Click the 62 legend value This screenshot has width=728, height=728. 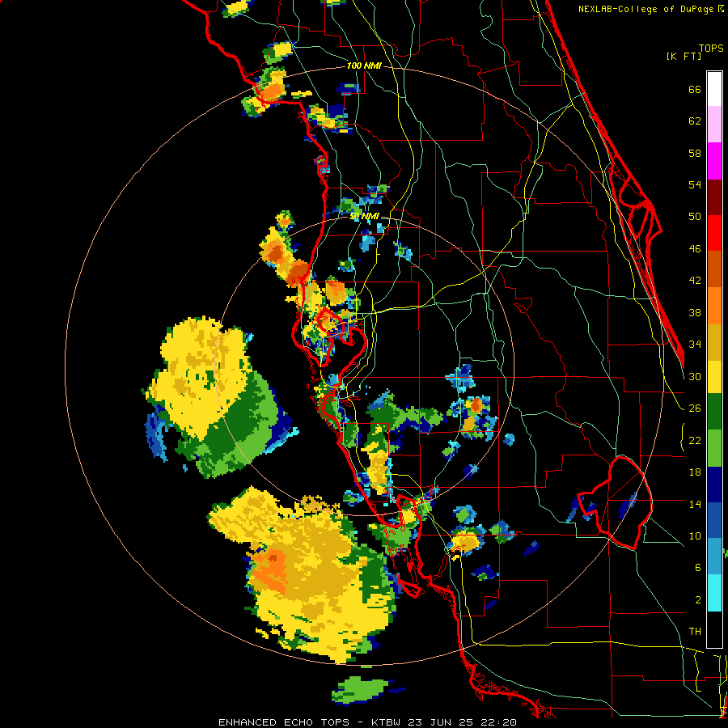[x=695, y=121]
